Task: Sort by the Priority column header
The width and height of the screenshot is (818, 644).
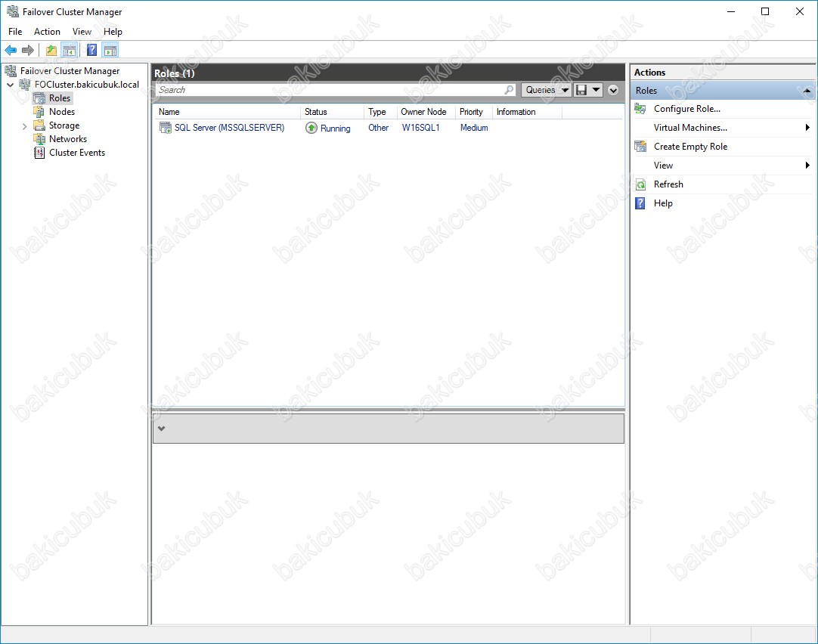Action: (x=474, y=112)
